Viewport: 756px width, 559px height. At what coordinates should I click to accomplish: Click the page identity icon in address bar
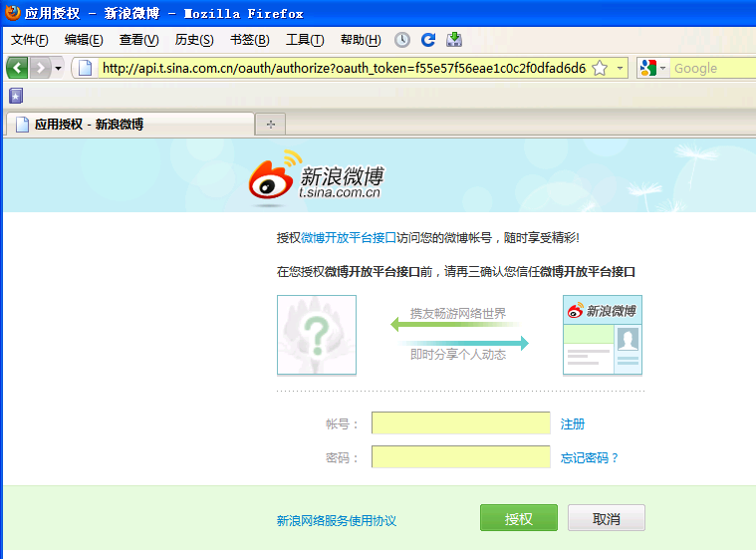(86, 68)
